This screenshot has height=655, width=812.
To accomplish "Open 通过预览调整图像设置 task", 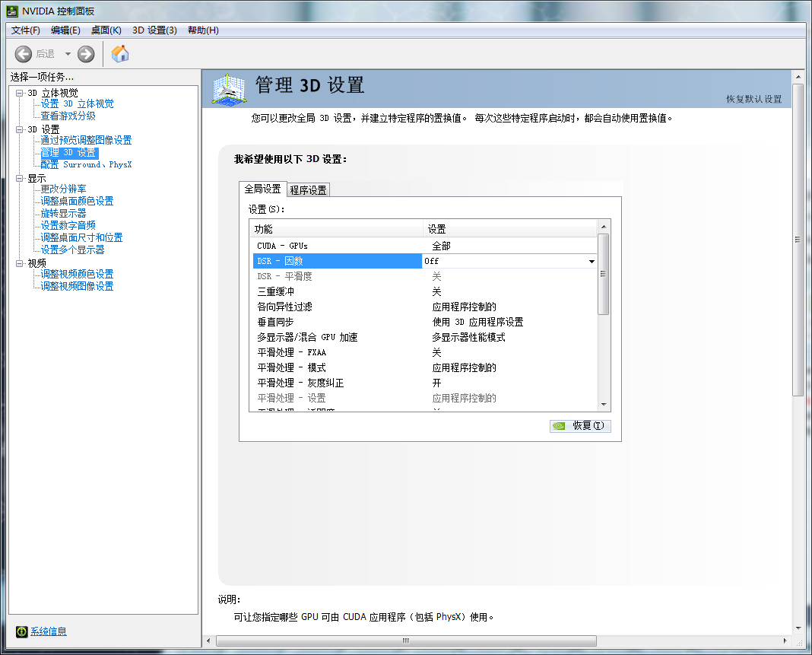I will pyautogui.click(x=87, y=140).
